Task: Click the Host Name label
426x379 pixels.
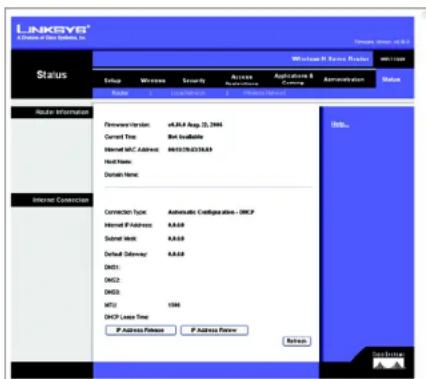Action: coord(118,162)
